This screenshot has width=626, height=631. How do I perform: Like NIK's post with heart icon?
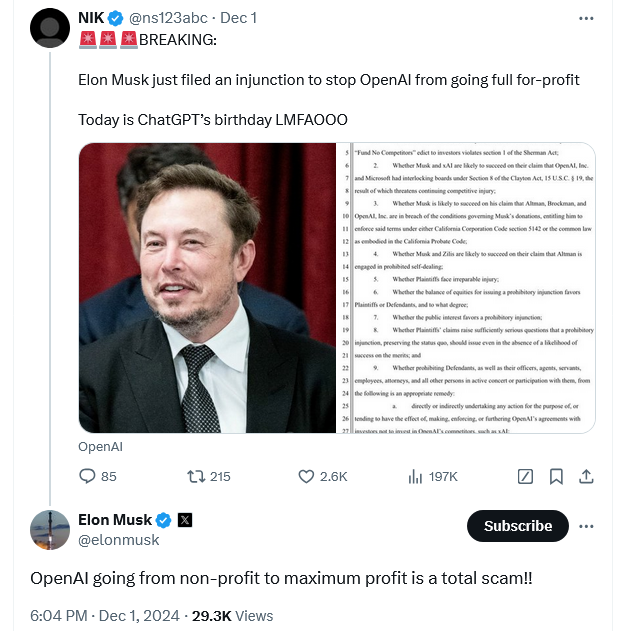(307, 476)
